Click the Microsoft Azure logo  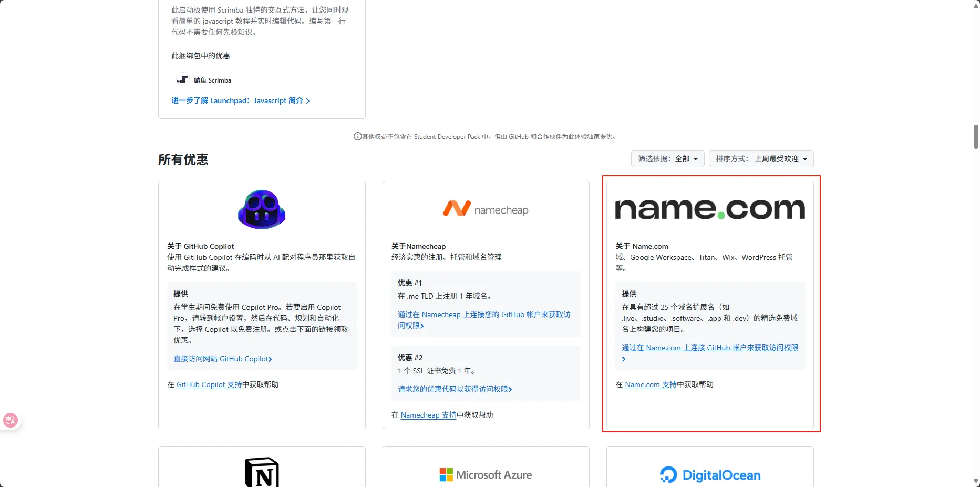pos(486,475)
